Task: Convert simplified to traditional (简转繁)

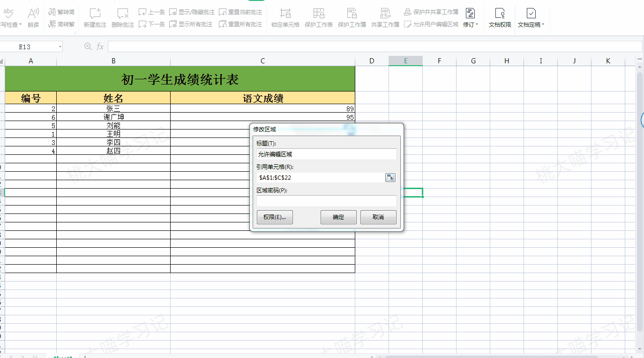Action: (61, 24)
